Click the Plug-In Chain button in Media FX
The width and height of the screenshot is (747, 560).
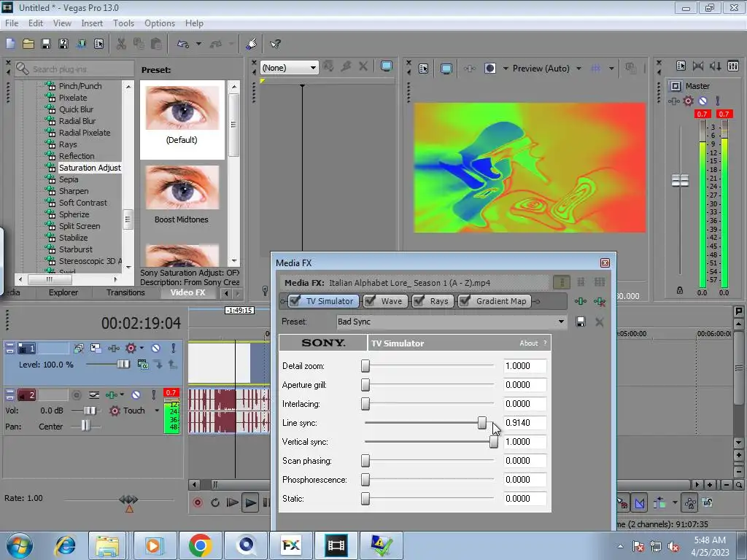click(x=580, y=301)
